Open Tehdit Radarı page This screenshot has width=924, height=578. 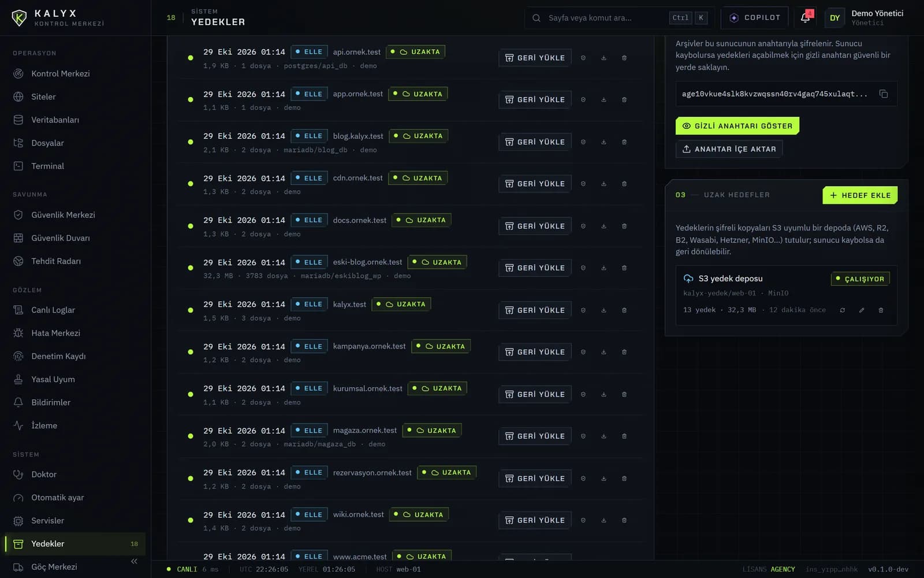click(75, 261)
